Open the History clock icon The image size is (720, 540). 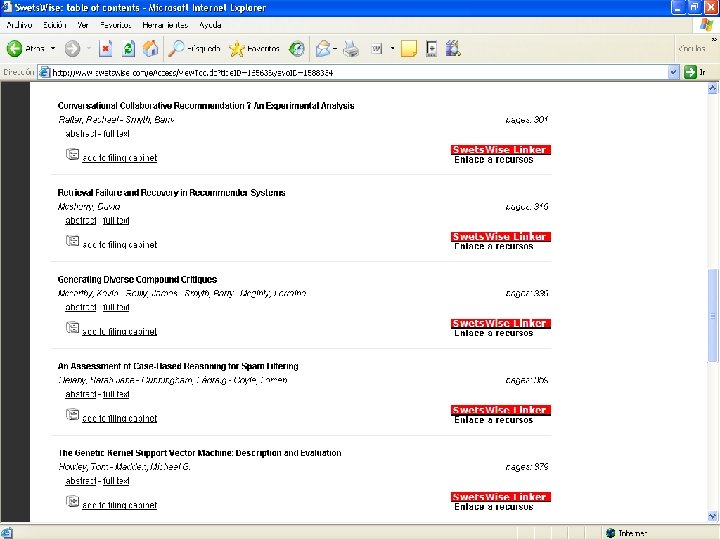pos(297,48)
